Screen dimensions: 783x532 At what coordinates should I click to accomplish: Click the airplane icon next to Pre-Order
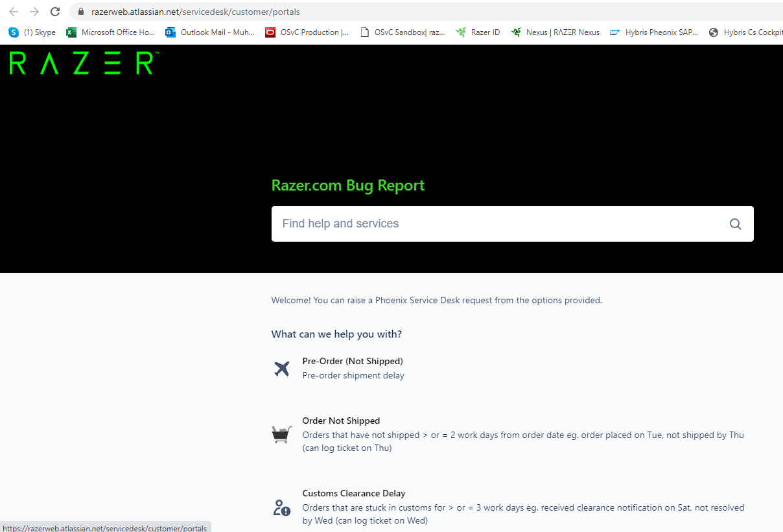click(x=281, y=368)
